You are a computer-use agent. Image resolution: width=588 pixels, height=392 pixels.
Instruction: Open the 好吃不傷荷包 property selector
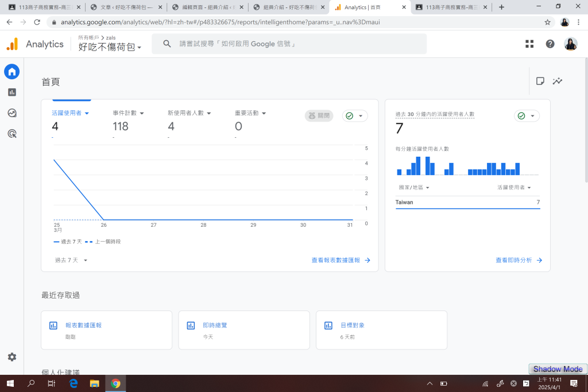point(110,47)
